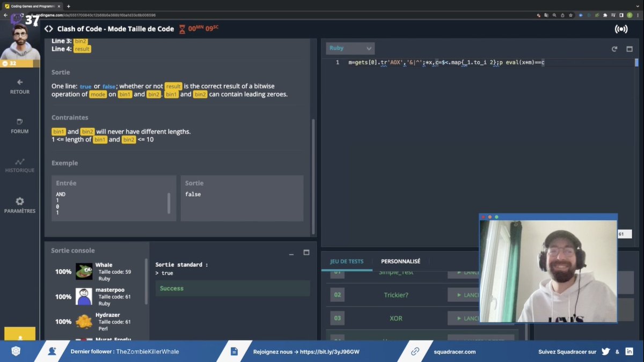
Task: Click the 02 test number badge
Action: (338, 295)
